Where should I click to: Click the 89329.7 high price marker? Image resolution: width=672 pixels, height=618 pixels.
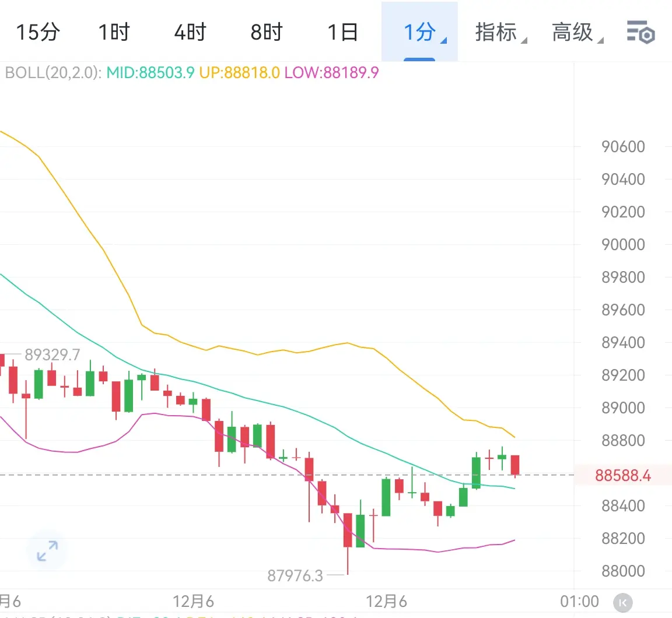52,354
